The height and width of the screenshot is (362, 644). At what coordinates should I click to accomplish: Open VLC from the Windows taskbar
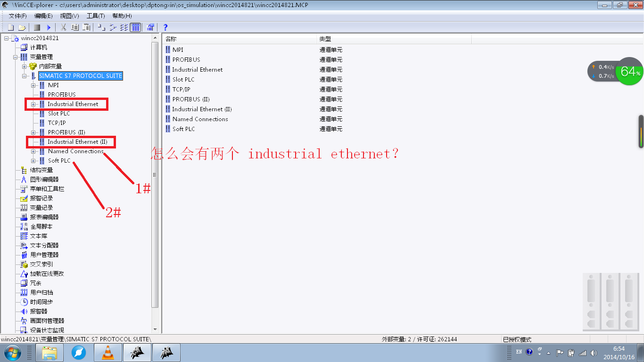click(108, 353)
